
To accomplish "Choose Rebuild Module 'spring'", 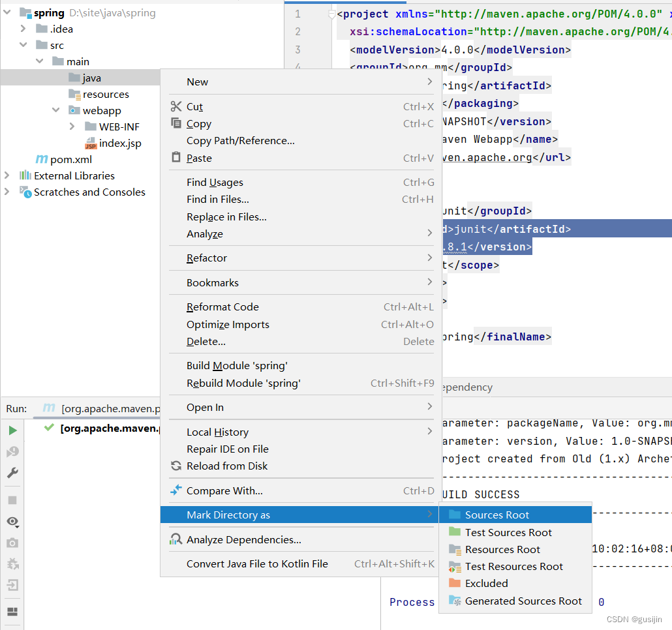I will pos(301,383).
